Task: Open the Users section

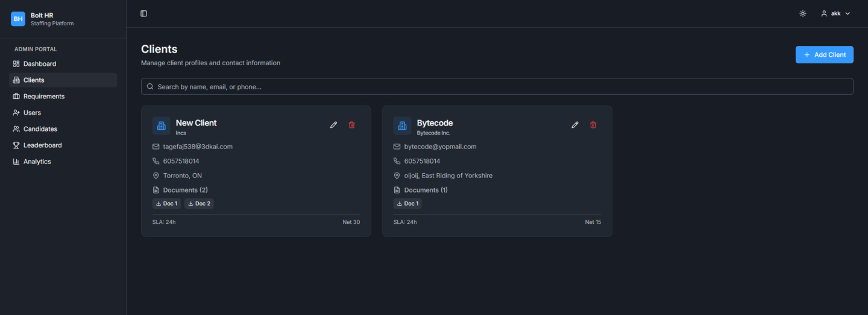Action: (32, 113)
